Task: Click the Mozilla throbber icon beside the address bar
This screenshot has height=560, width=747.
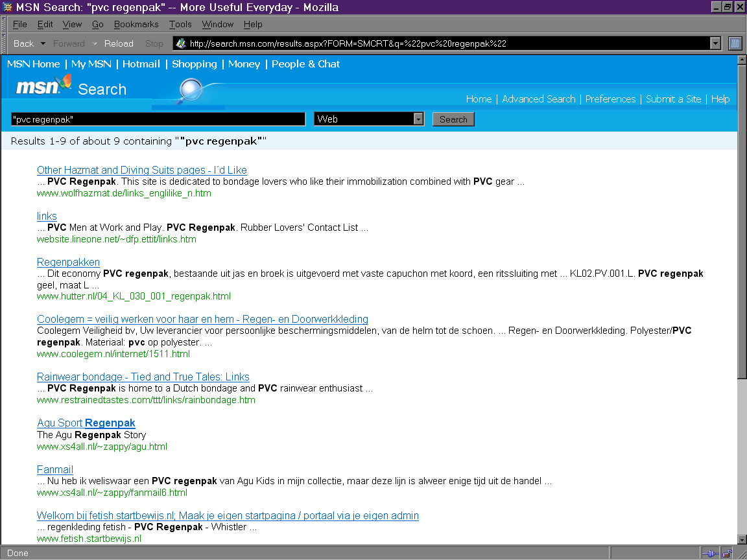Action: (735, 43)
